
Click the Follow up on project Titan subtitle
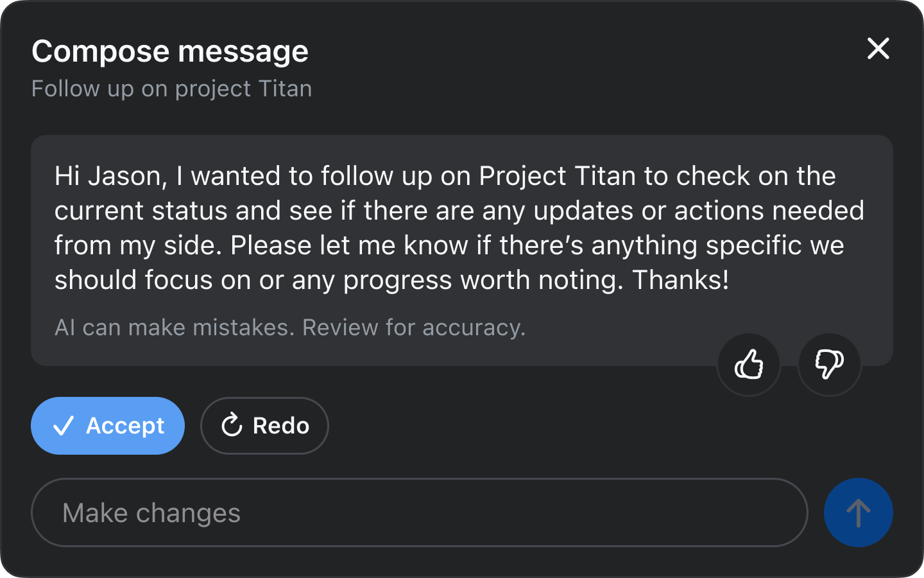click(171, 89)
